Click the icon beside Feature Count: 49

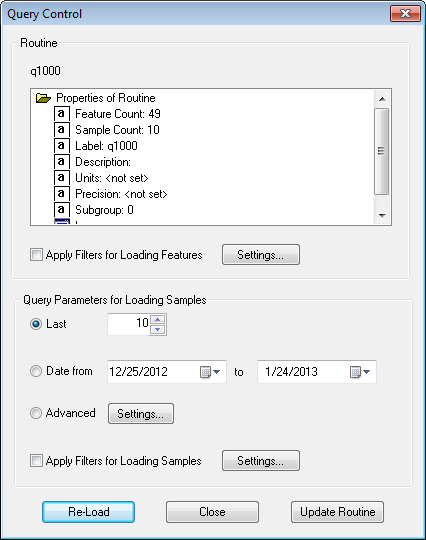pos(62,114)
